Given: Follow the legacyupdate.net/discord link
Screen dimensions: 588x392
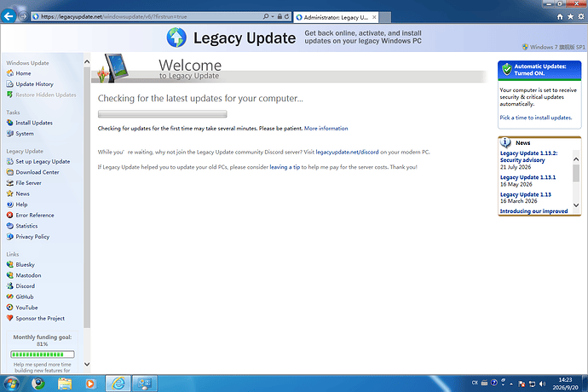Looking at the screenshot, I should 347,152.
